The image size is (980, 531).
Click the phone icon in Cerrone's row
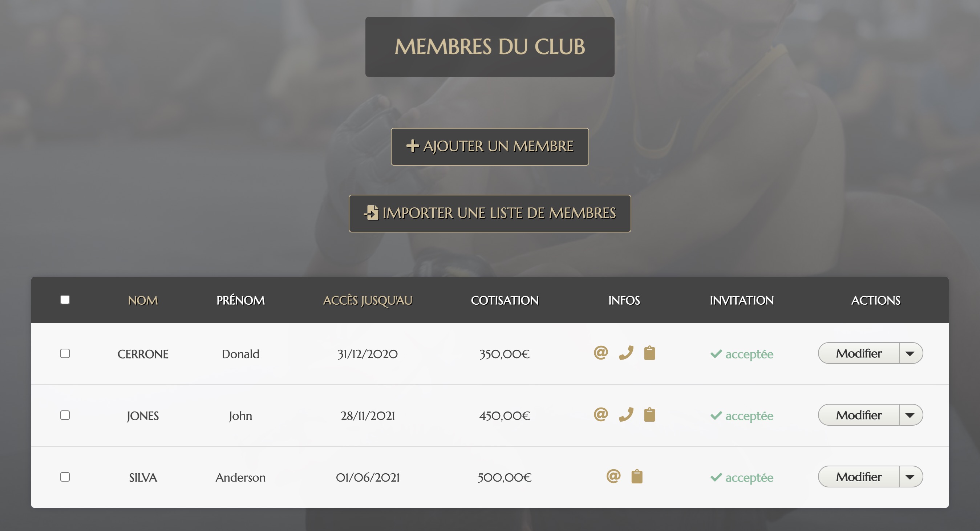click(626, 353)
